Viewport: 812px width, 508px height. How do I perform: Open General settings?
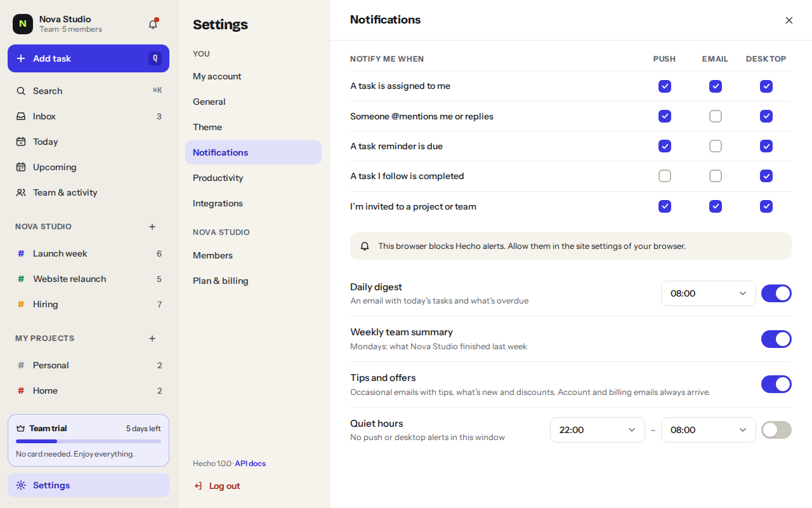253,102
